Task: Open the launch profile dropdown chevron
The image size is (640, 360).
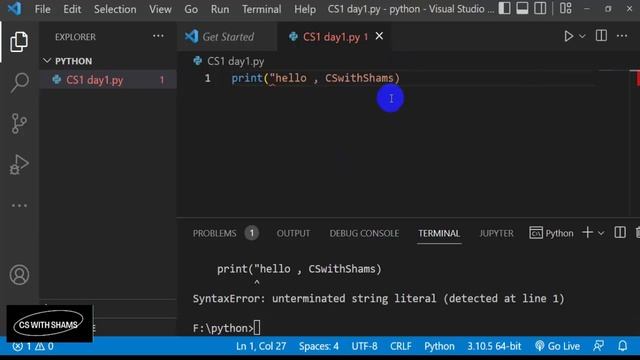Action: pos(601,233)
